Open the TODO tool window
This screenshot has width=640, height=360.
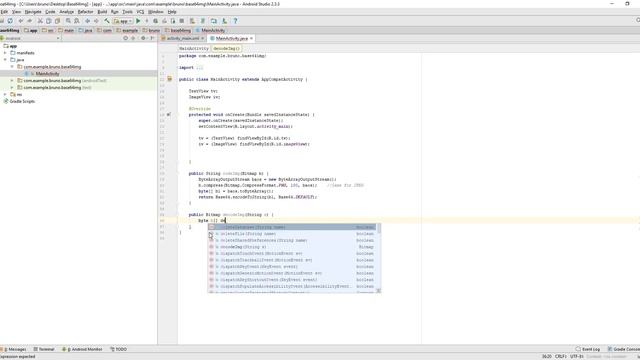[x=119, y=349]
